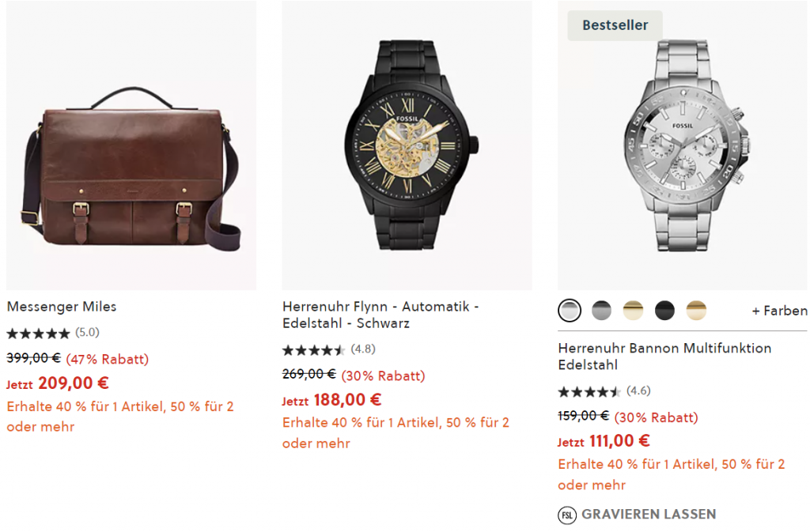Open Herrenuhr Flynn Automatik product title

380,315
